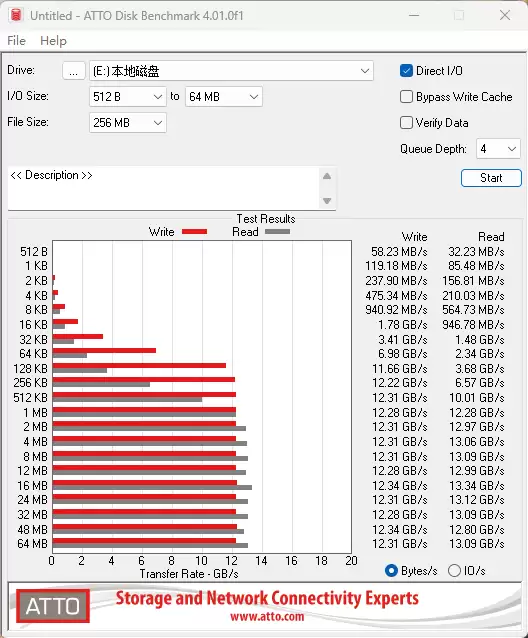Open the Help menu
The image size is (528, 638).
[x=53, y=41]
